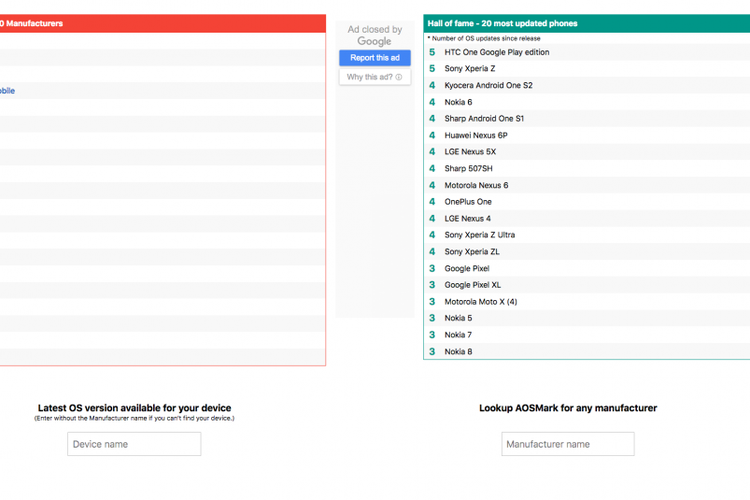Click the OnePlus One list entry
Viewport: 750px width, 500px height.
click(x=468, y=202)
